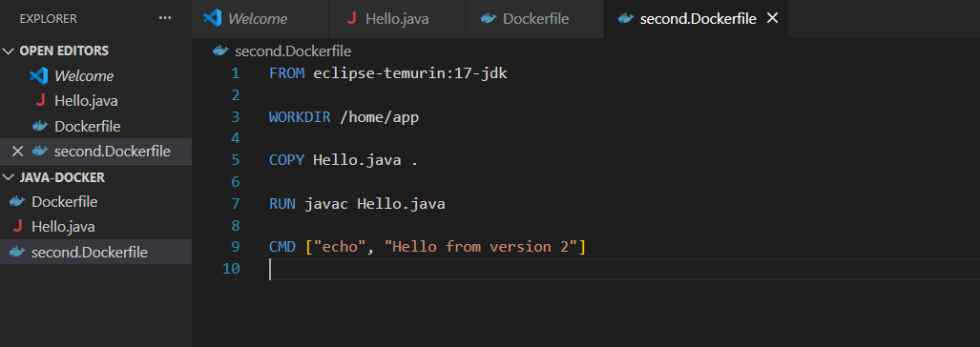Viewport: 980px width, 347px height.
Task: Switch to the Welcome tab
Action: (x=261, y=19)
